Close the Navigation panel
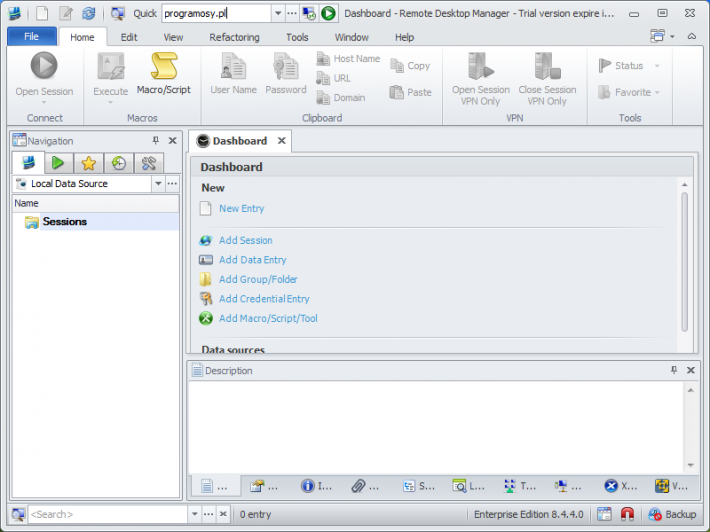 pyautogui.click(x=173, y=140)
